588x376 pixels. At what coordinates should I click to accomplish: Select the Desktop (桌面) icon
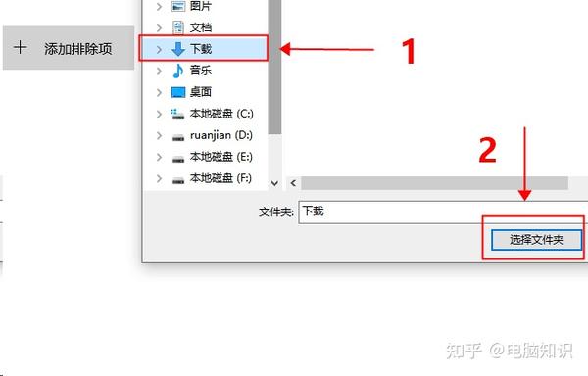pos(178,92)
